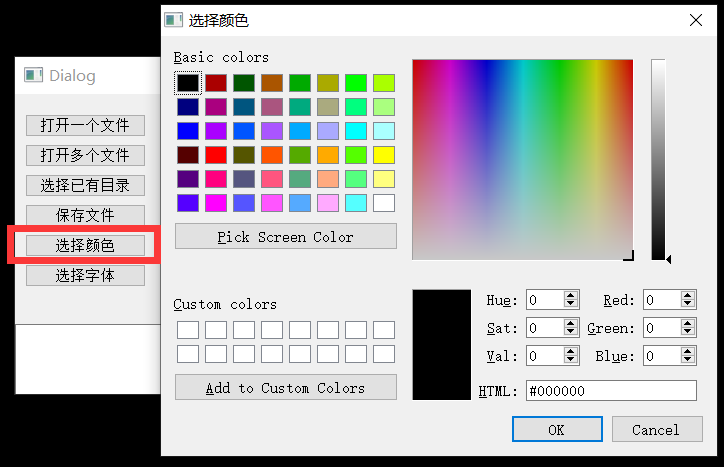Select the magenta swatch in bottom row
The height and width of the screenshot is (467, 724).
[x=216, y=203]
